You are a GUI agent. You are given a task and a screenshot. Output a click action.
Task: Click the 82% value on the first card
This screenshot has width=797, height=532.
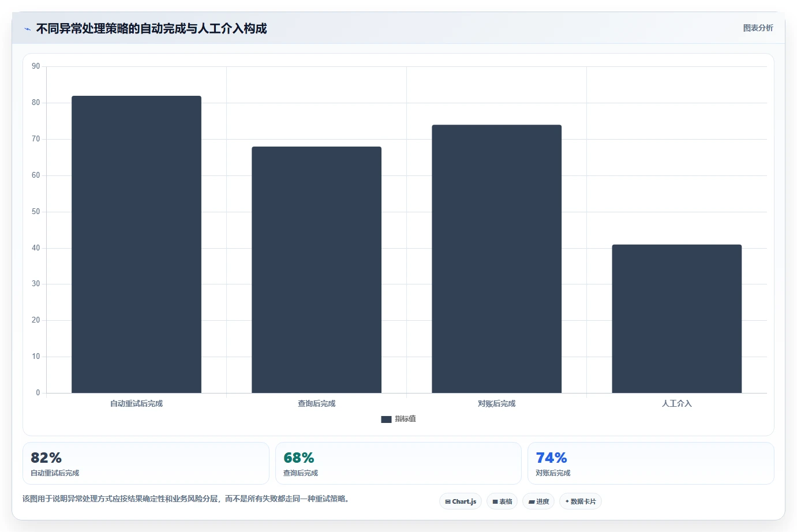(x=46, y=458)
